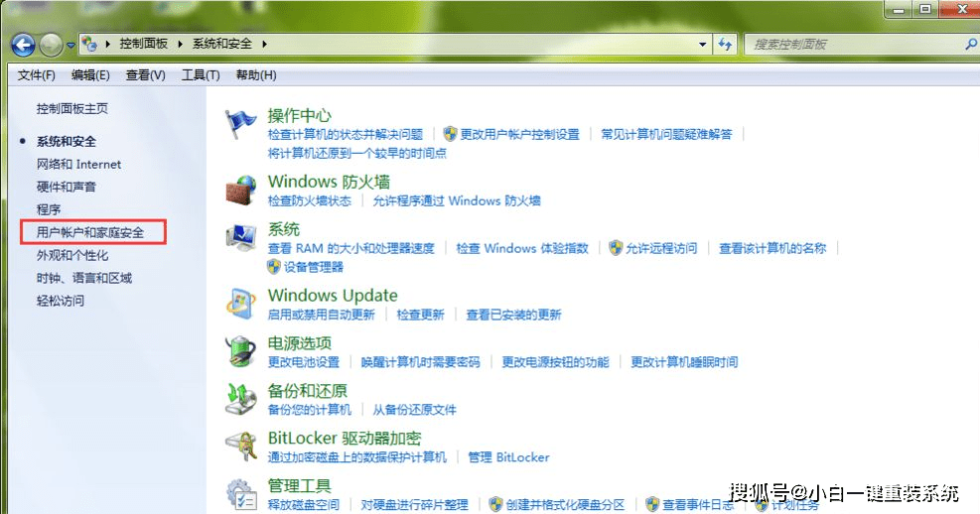Click the Back navigation arrow button

[x=23, y=45]
